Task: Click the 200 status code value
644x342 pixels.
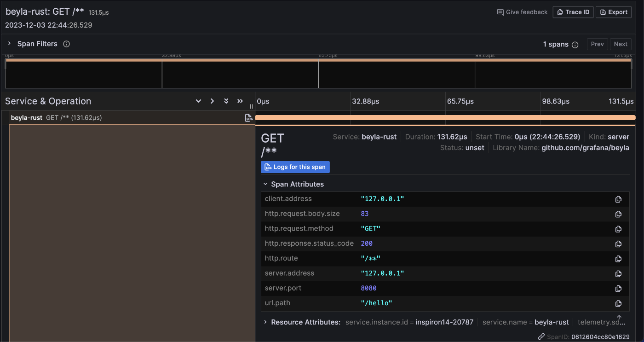Action: [x=367, y=243]
